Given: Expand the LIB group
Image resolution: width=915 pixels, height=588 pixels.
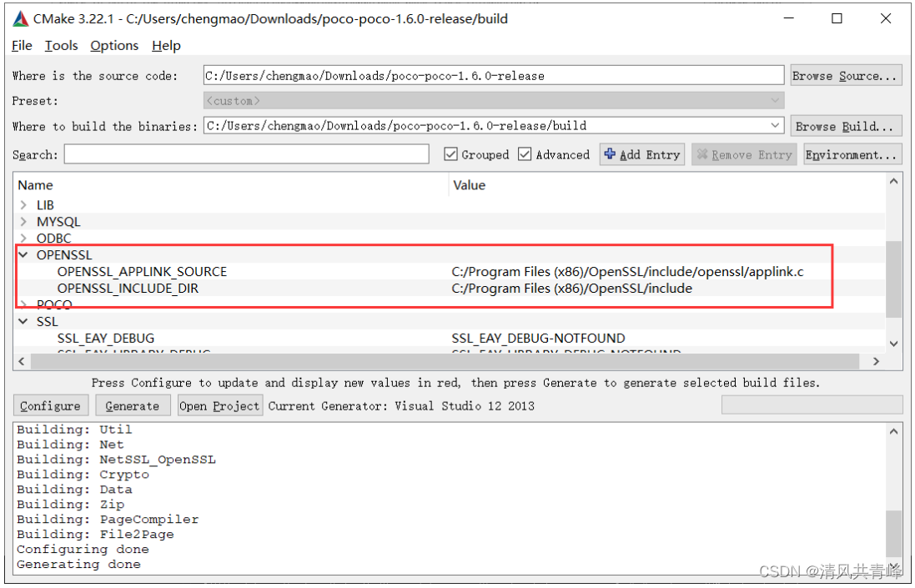Looking at the screenshot, I should (23, 204).
